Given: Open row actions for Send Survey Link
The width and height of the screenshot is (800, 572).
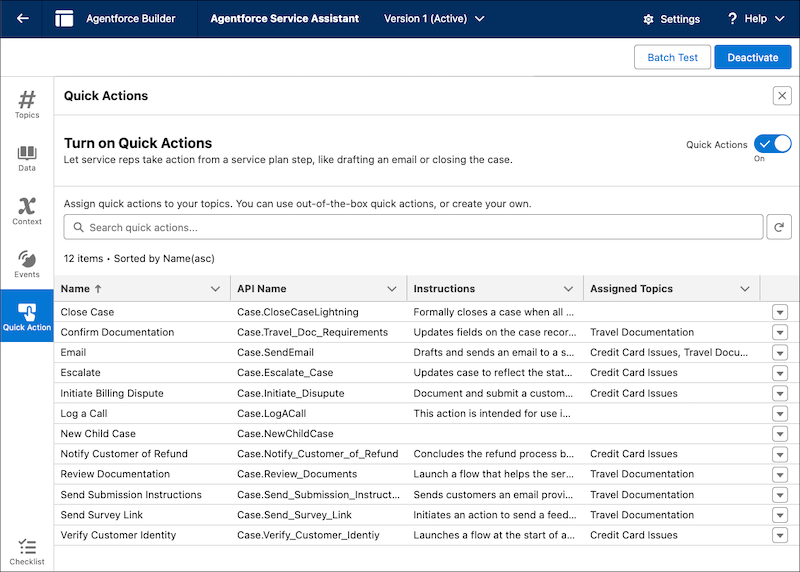Looking at the screenshot, I should point(780,515).
